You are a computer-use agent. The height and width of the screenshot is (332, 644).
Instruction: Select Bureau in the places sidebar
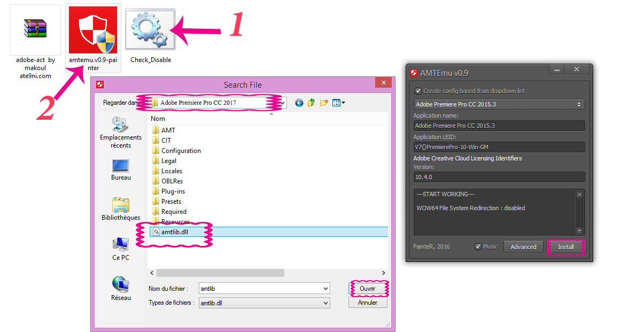pos(121,169)
